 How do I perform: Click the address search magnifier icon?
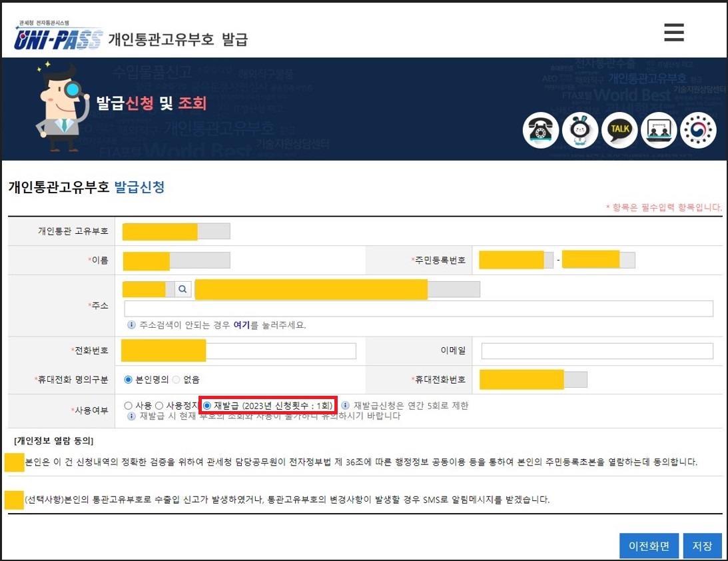click(x=182, y=288)
